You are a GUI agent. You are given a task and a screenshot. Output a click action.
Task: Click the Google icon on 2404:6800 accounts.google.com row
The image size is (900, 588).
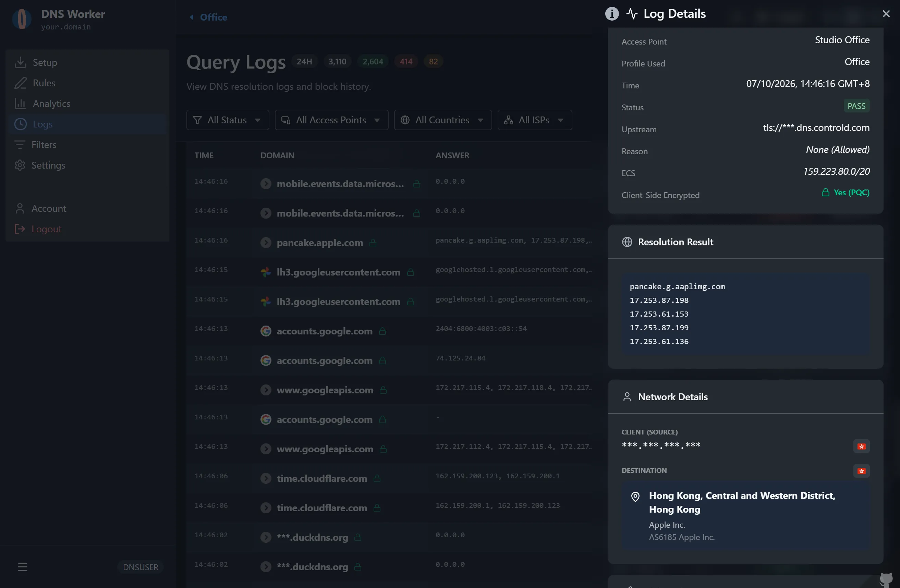coord(266,331)
